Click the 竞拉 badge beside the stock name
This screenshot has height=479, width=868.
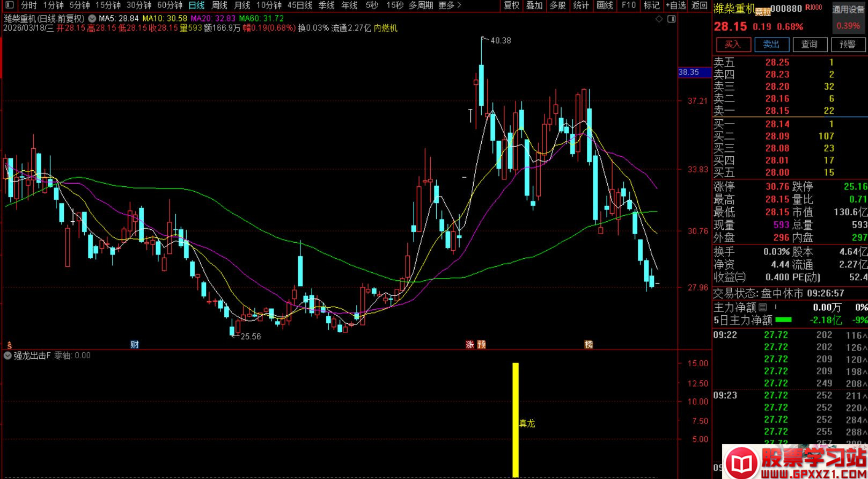click(762, 12)
